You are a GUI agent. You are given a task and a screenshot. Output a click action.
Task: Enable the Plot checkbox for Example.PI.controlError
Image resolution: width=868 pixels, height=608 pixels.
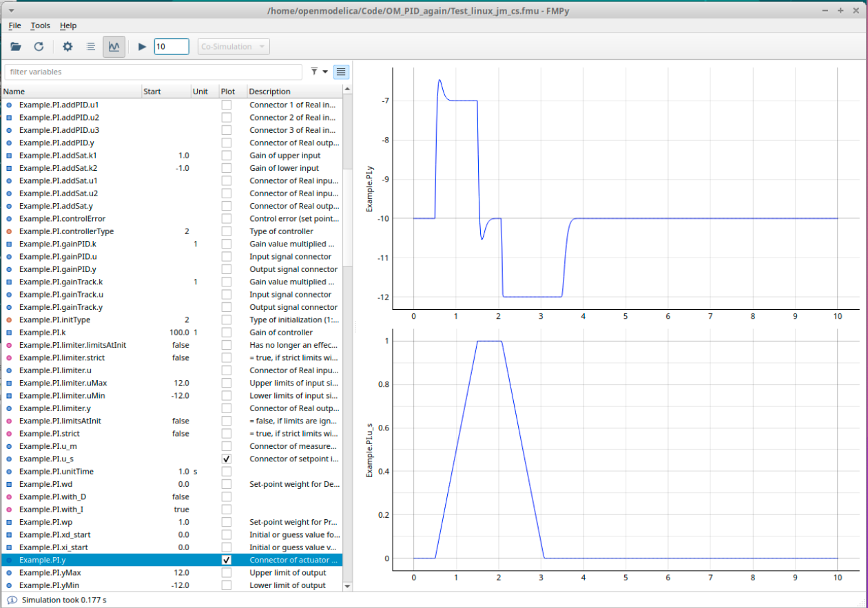click(x=225, y=218)
